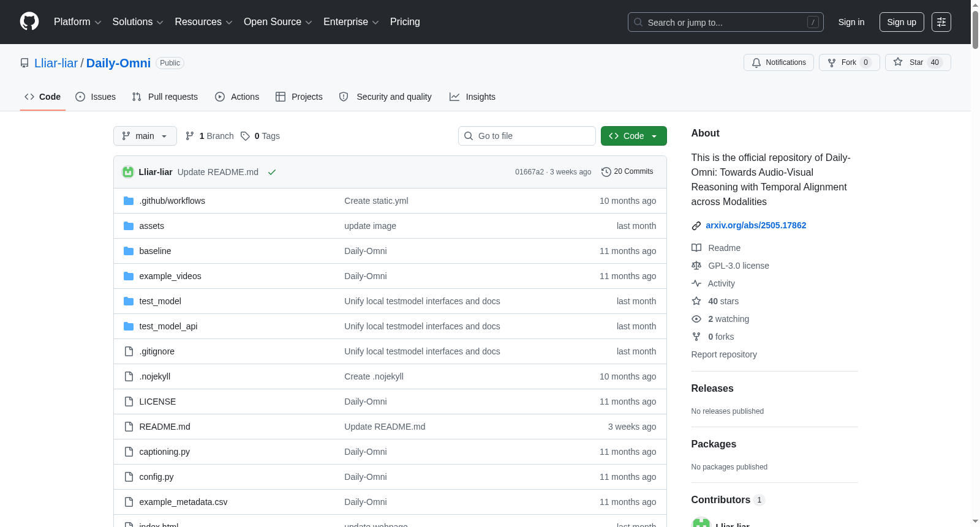Click the link icon beside arxiv URL

pos(696,226)
